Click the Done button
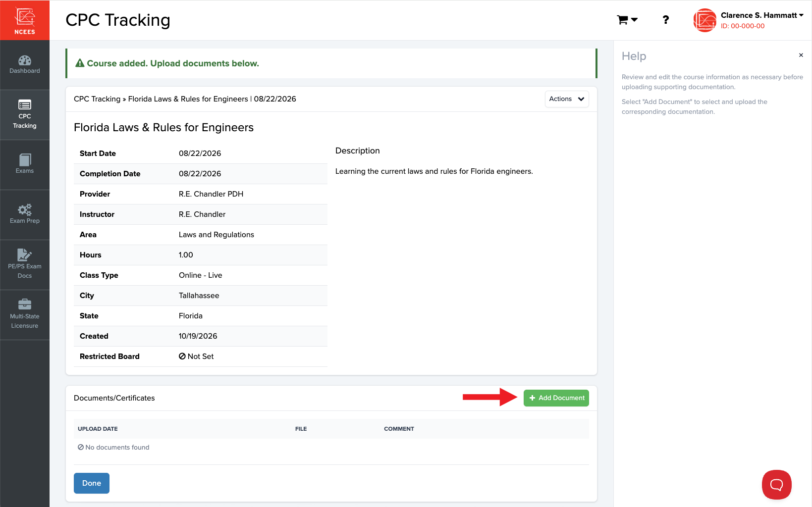Image resolution: width=812 pixels, height=507 pixels. click(x=92, y=483)
